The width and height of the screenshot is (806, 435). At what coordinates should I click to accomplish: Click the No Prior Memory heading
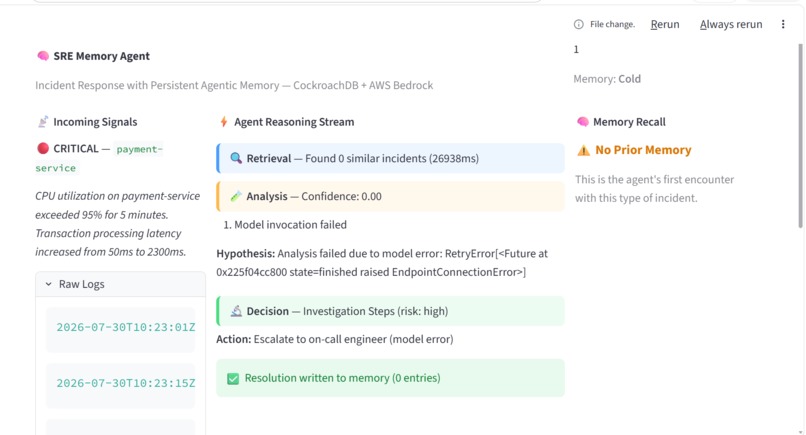(643, 150)
